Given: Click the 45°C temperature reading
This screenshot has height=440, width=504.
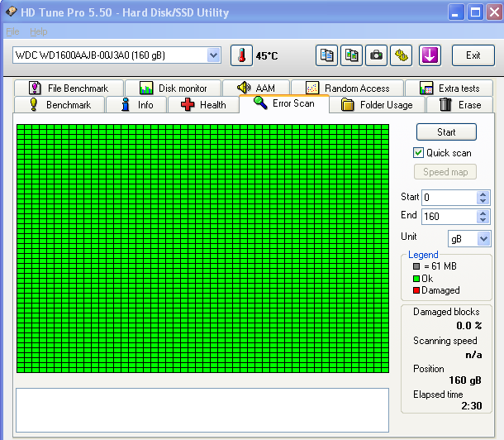Looking at the screenshot, I should (267, 56).
